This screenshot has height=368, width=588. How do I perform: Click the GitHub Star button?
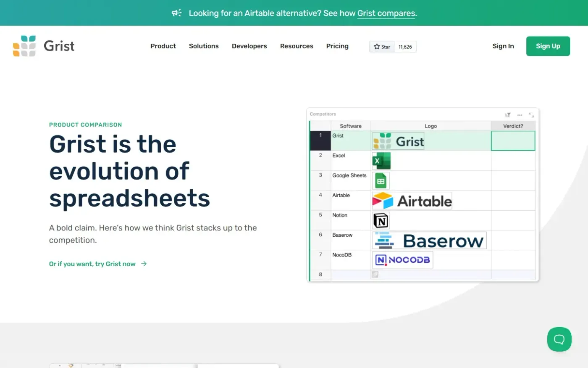[x=382, y=47]
